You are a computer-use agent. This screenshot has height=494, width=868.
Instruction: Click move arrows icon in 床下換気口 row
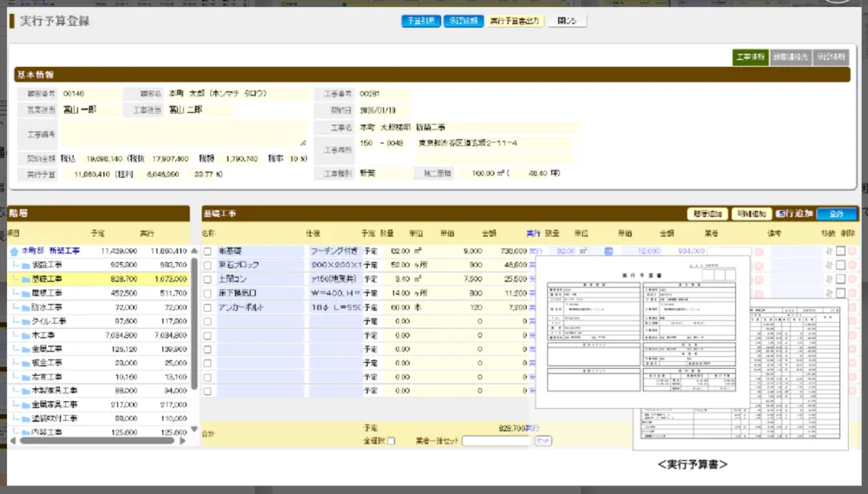coord(829,293)
